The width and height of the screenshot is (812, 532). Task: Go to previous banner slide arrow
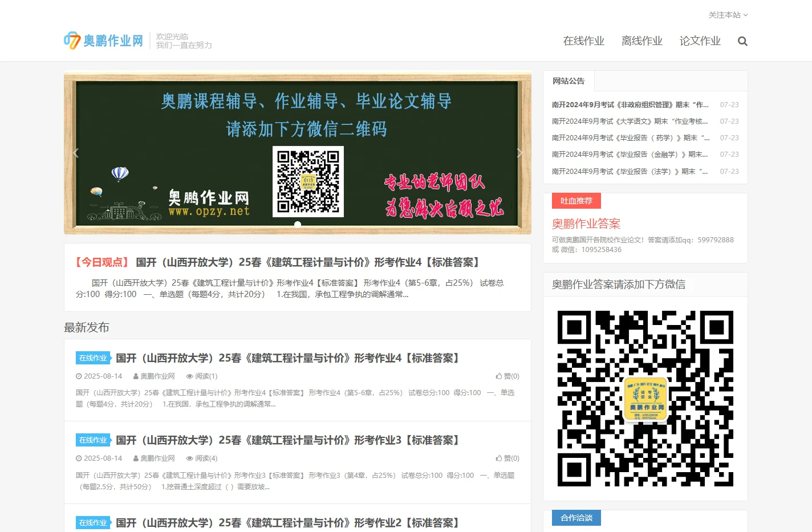tap(76, 152)
